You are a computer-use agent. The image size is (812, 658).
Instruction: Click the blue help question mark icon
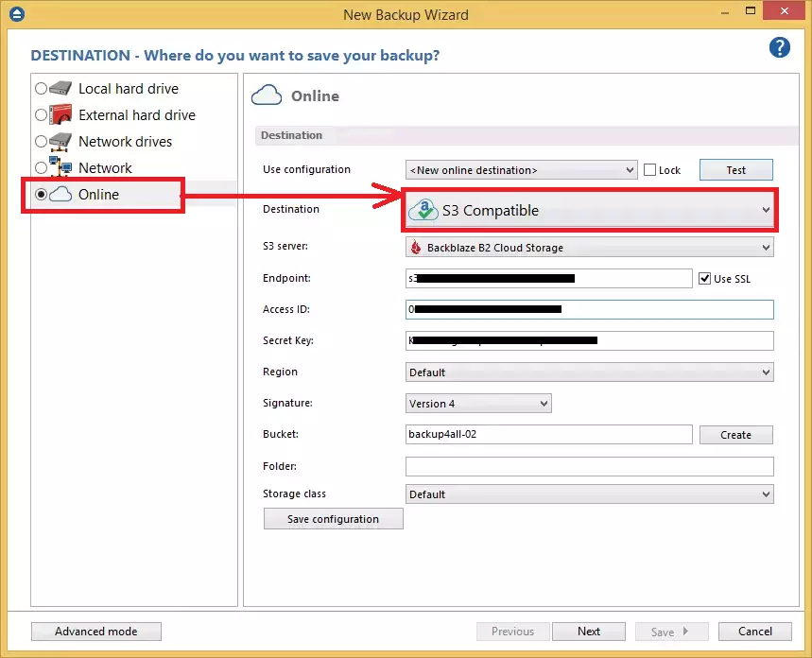779,48
